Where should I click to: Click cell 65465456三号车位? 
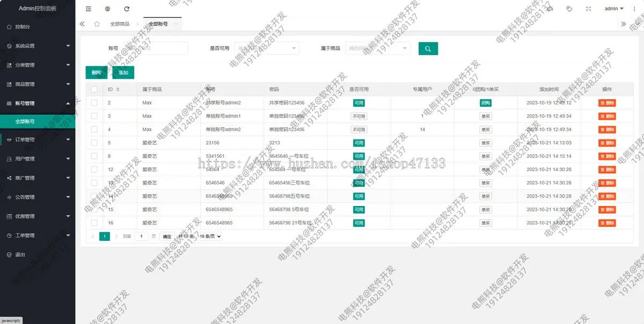pyautogui.click(x=290, y=183)
